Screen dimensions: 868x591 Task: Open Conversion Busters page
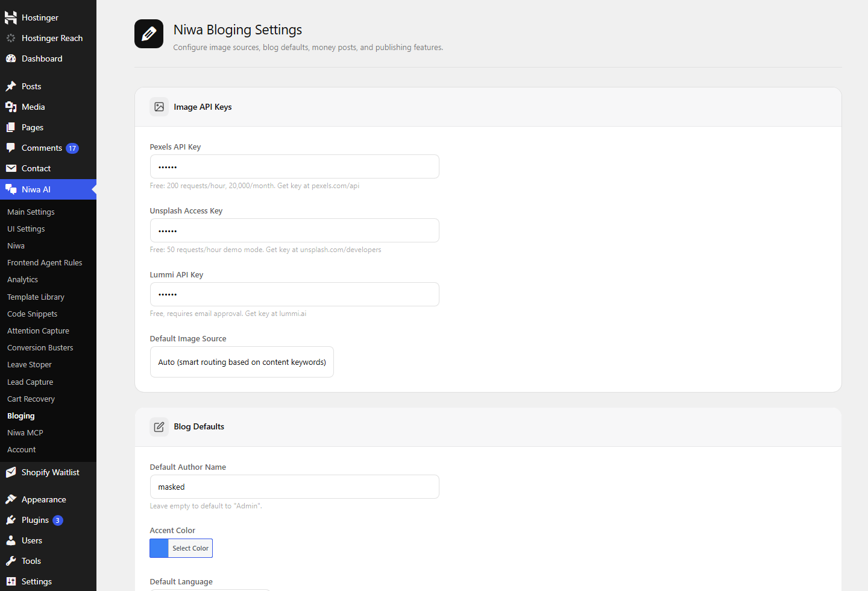40,348
